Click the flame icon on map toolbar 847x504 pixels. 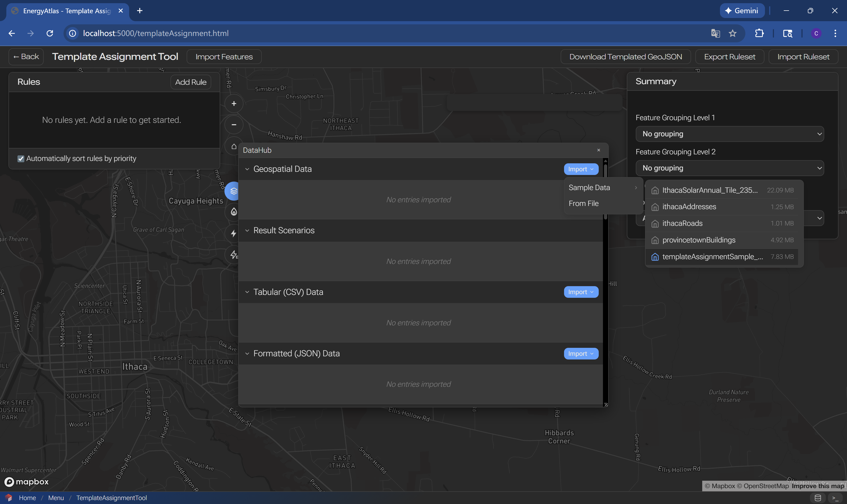pos(234,212)
